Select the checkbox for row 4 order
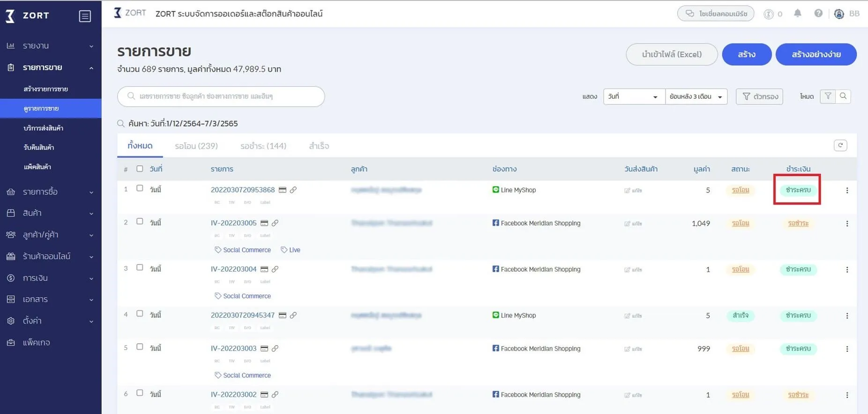This screenshot has width=868, height=414. click(x=140, y=314)
